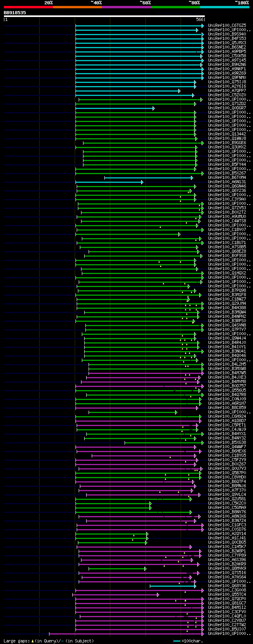253x644 pixels.
Task: Select the UniRef100_C1BV07 label
Action: [x=227, y=229]
